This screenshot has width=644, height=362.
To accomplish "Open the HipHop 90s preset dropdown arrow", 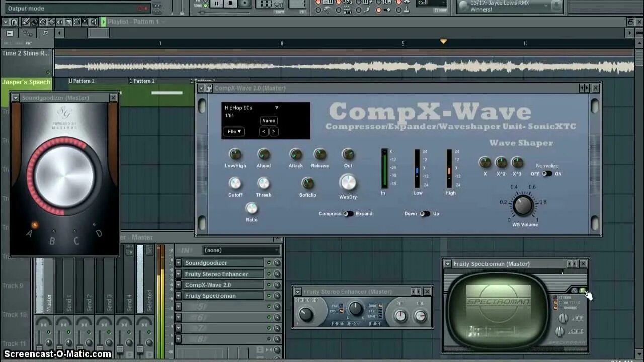I will coord(276,108).
